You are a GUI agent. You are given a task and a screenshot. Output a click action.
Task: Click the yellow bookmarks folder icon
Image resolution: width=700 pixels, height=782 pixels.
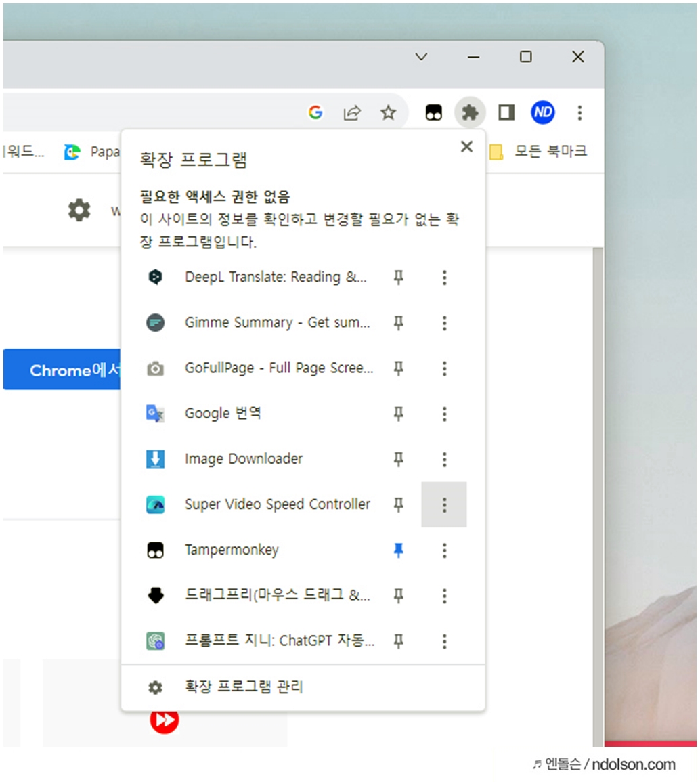click(x=496, y=152)
